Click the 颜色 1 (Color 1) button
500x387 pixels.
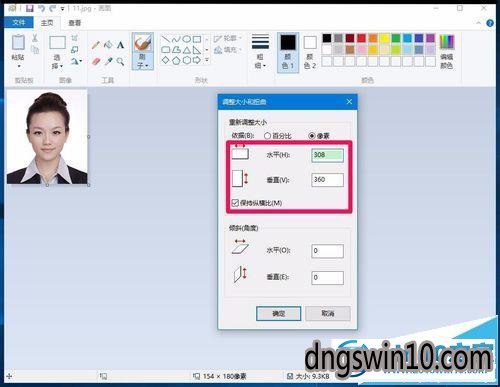(288, 52)
